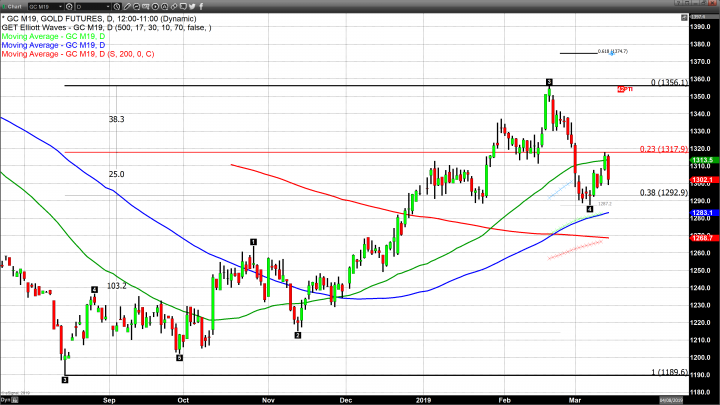The width and height of the screenshot is (720, 405).
Task: Click the 0.38 (1292.9) Fibonacci label
Action: (x=664, y=193)
